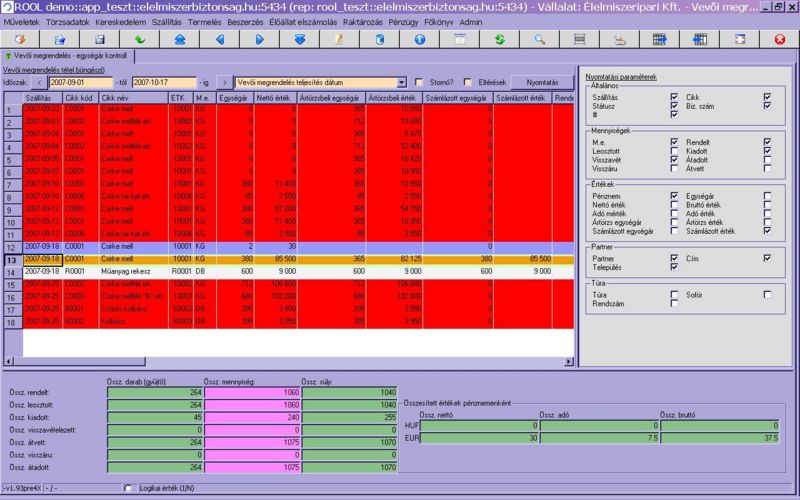Enable the Stornó? checkbox
Image resolution: width=800 pixels, height=500 pixels.
pyautogui.click(x=419, y=82)
